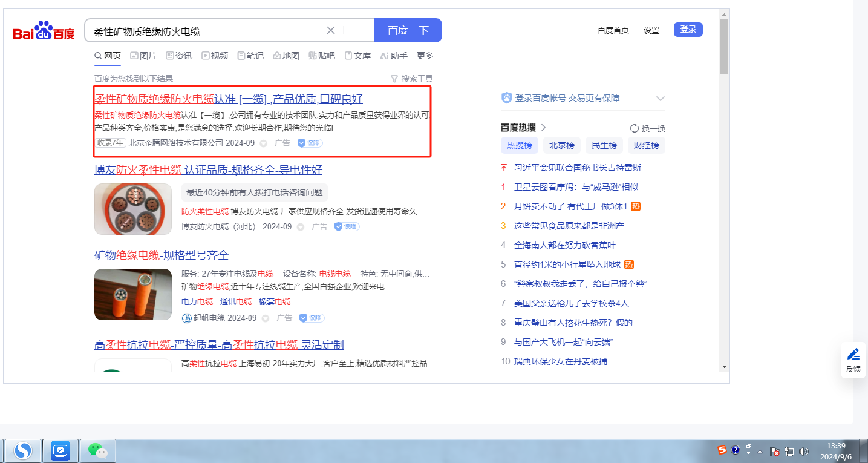Click the 登录 login button
The width and height of the screenshot is (868, 463).
[688, 30]
